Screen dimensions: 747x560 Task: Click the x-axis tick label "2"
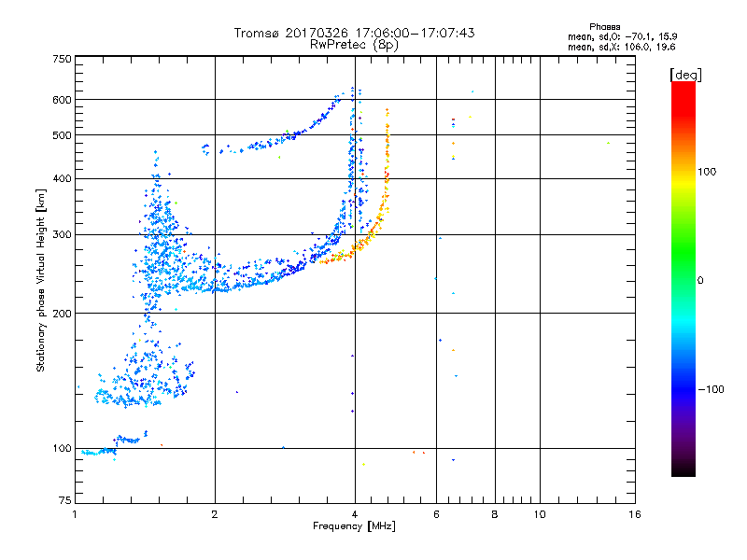pos(215,514)
